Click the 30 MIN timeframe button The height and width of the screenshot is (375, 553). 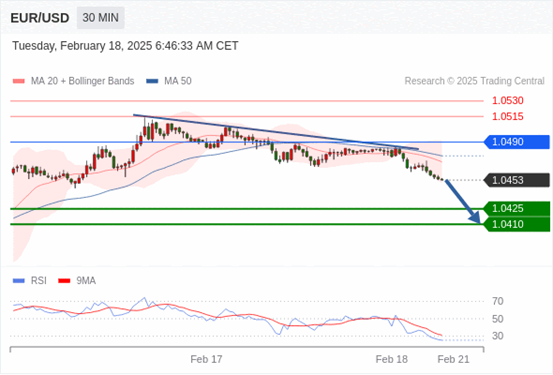(x=101, y=18)
